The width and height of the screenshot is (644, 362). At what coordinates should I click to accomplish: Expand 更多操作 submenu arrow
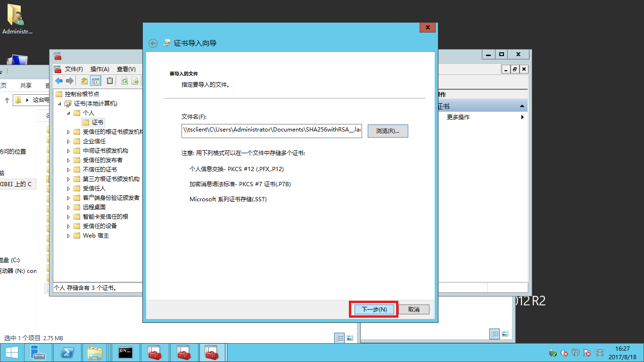(x=522, y=117)
